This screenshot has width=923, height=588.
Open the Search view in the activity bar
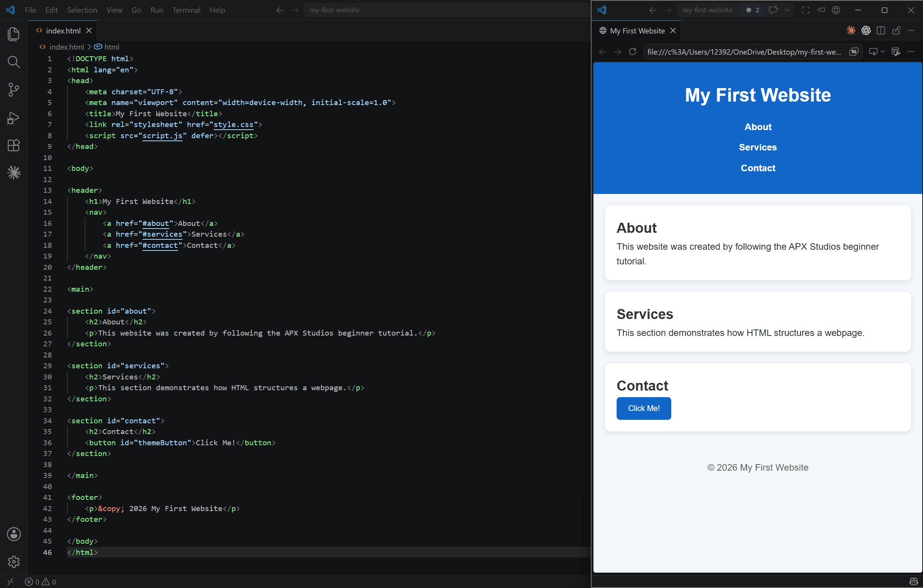click(14, 62)
